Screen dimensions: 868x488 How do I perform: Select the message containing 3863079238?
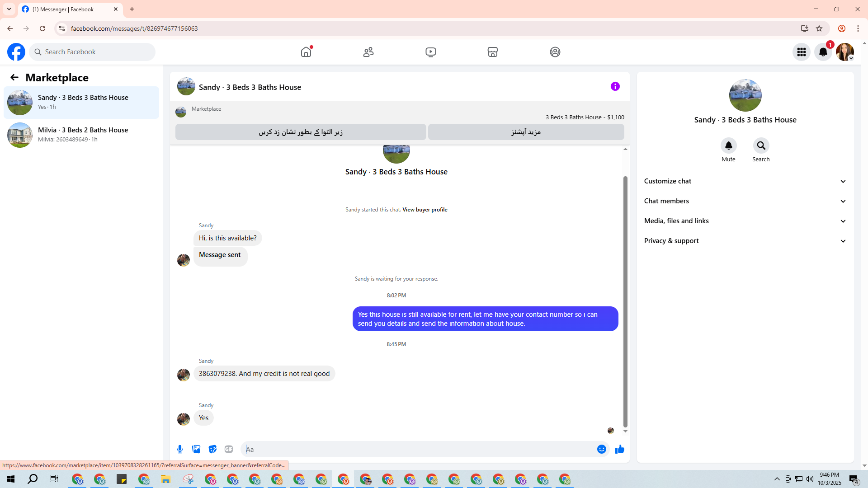pos(264,374)
